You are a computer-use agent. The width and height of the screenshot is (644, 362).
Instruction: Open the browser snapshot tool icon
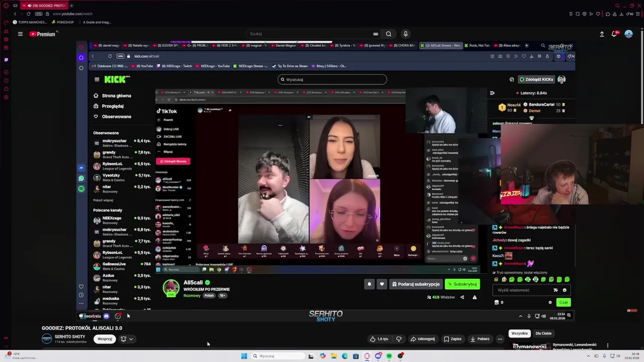pos(578,14)
